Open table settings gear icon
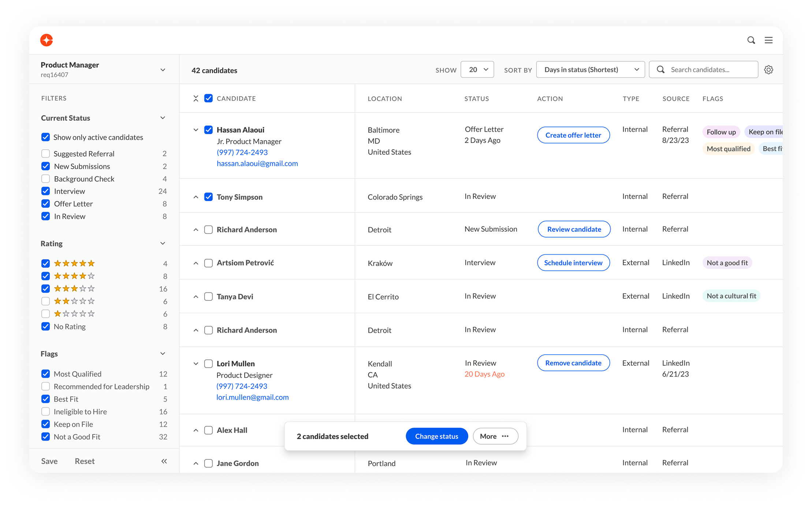812x505 pixels. (x=768, y=70)
